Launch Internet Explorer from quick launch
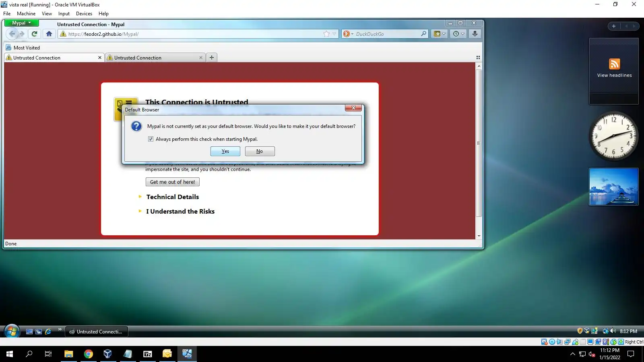Image resolution: width=644 pixels, height=362 pixels. [x=48, y=331]
